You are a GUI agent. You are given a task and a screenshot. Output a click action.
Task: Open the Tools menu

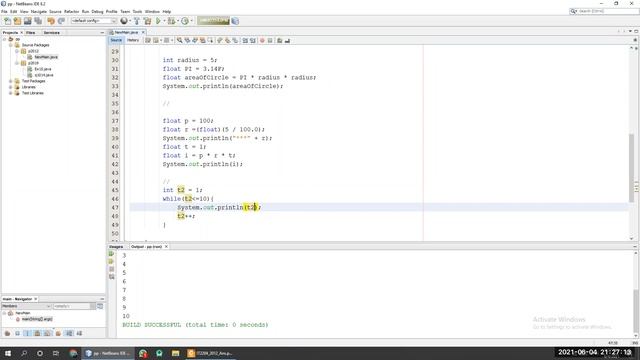coord(138,11)
